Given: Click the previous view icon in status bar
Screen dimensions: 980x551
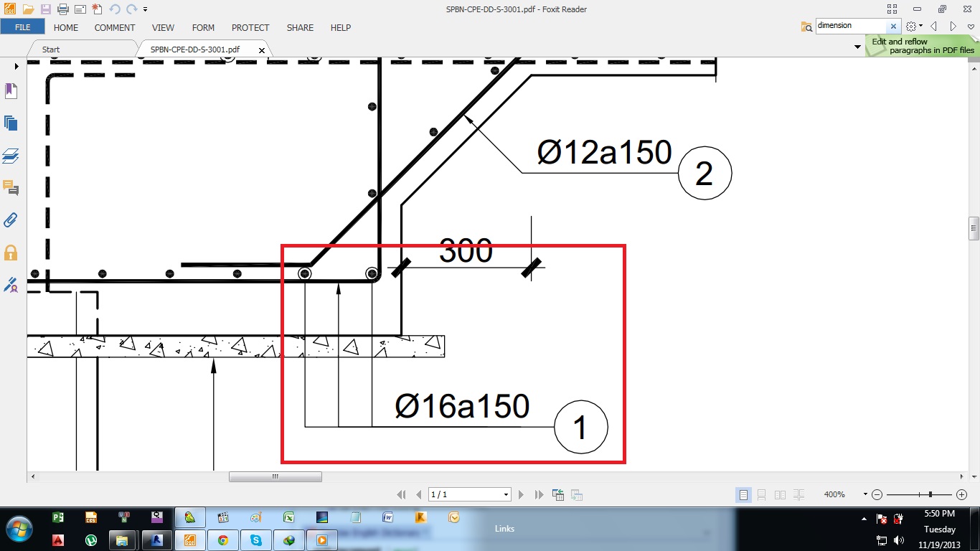Looking at the screenshot, I should (x=558, y=494).
